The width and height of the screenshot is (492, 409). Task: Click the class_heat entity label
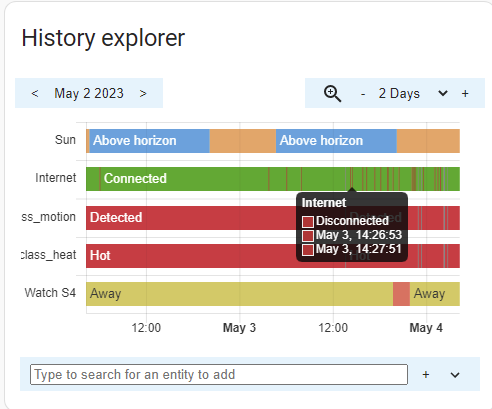point(49,255)
